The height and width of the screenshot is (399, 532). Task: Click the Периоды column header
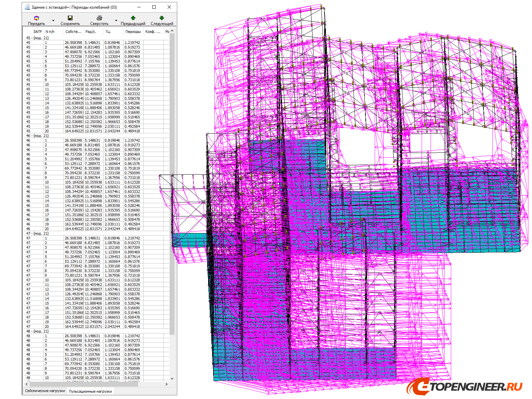pos(133,32)
